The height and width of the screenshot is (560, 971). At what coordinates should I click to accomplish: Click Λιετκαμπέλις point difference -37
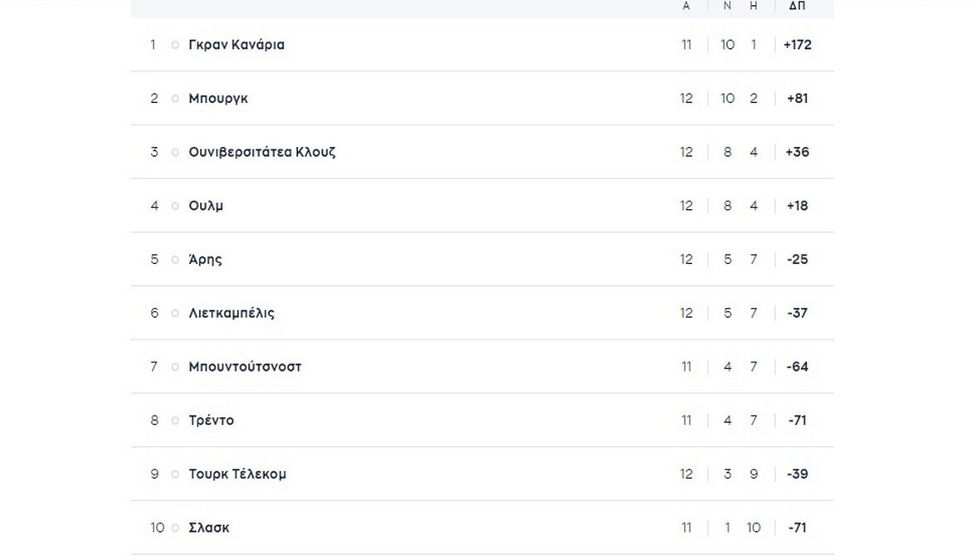(797, 314)
